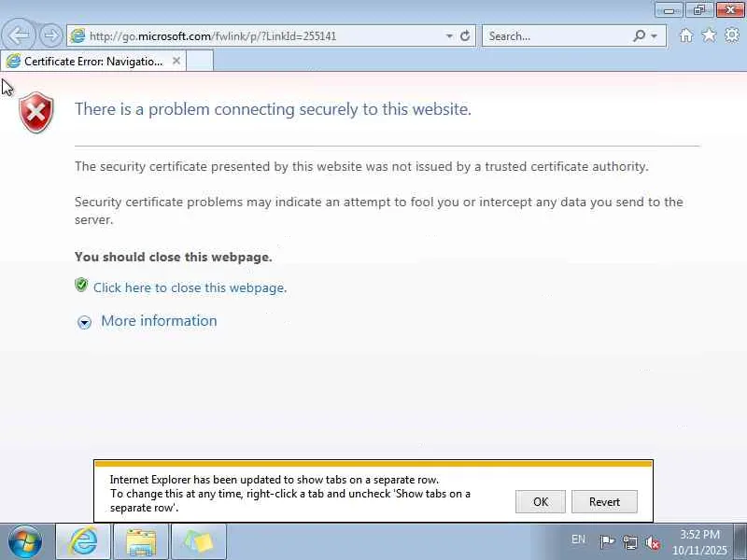
Task: Click the third pinned taskbar application icon
Action: tap(199, 542)
